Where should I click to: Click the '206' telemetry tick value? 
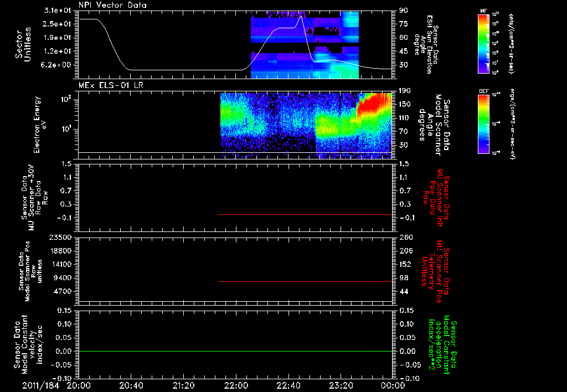pyautogui.click(x=406, y=251)
